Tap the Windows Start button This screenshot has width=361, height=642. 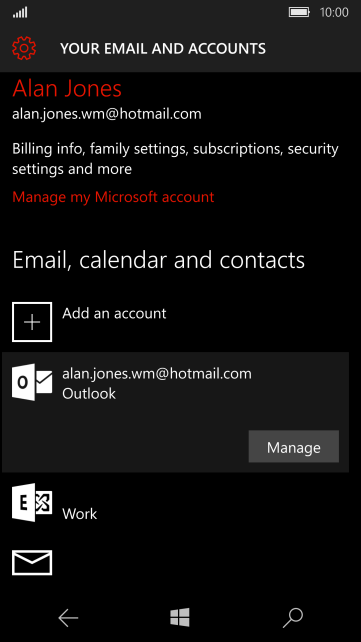point(180,617)
